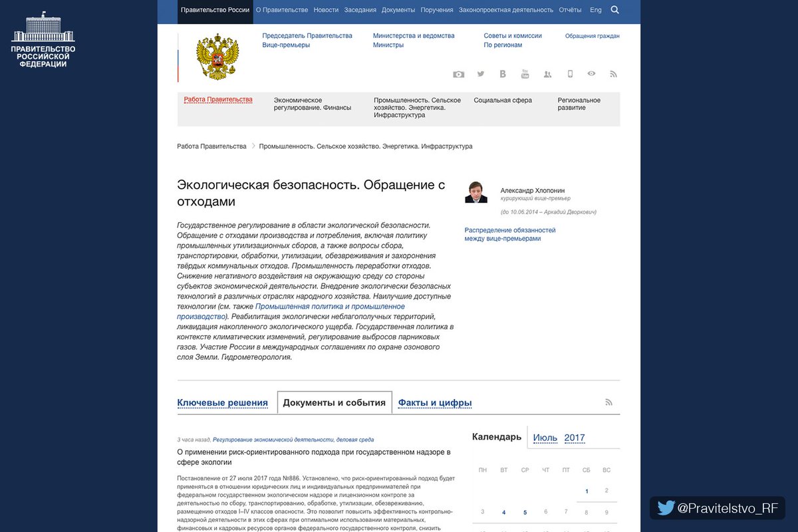Click the Russian coat of arms emblem
Screen dimensions: 798x532
click(217, 57)
